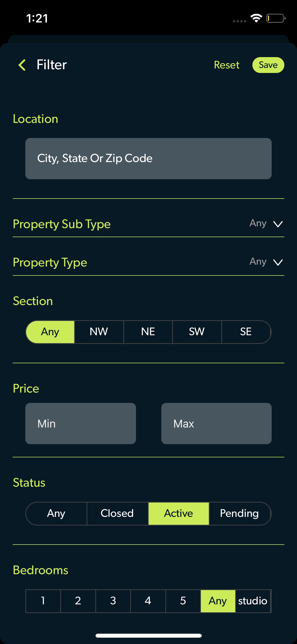Select NW section option
Screen dimensions: 297x644
99,332
